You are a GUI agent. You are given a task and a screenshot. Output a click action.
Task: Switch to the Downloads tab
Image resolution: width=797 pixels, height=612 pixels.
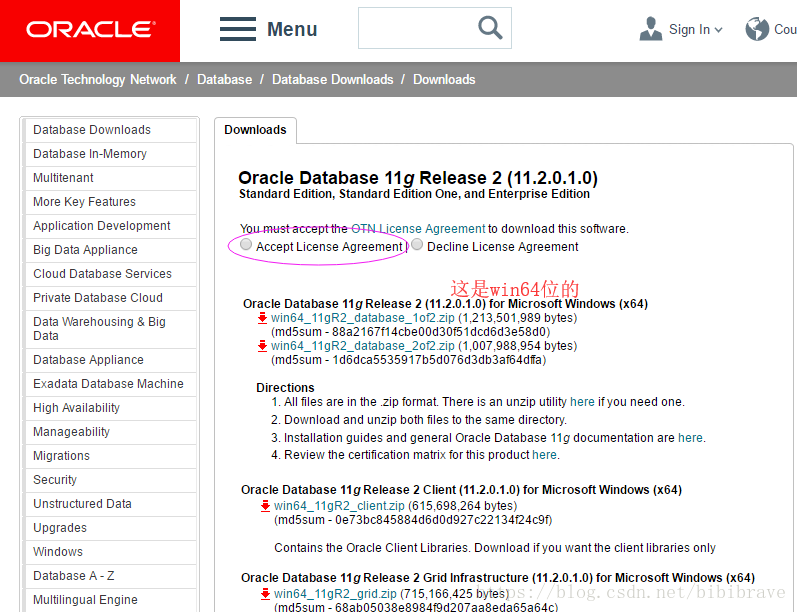255,130
